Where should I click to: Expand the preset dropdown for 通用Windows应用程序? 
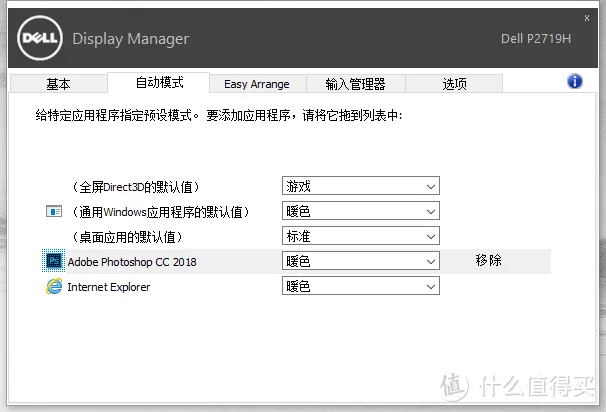tap(361, 211)
